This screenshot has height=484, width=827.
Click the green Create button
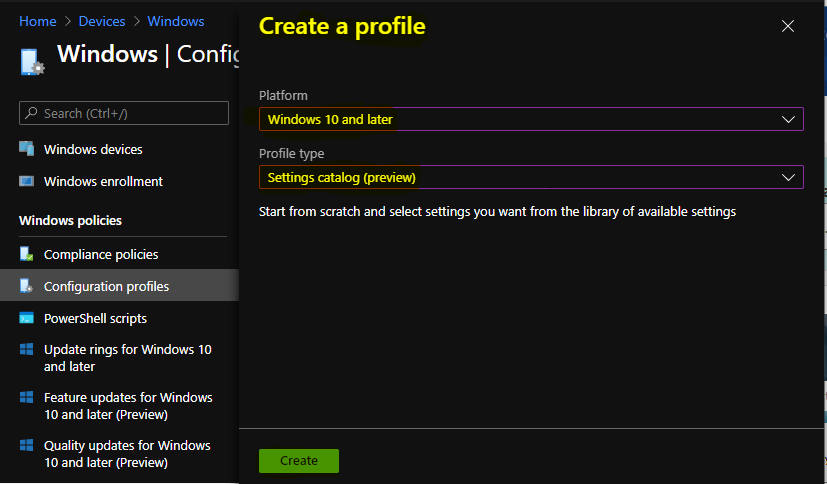(x=299, y=460)
